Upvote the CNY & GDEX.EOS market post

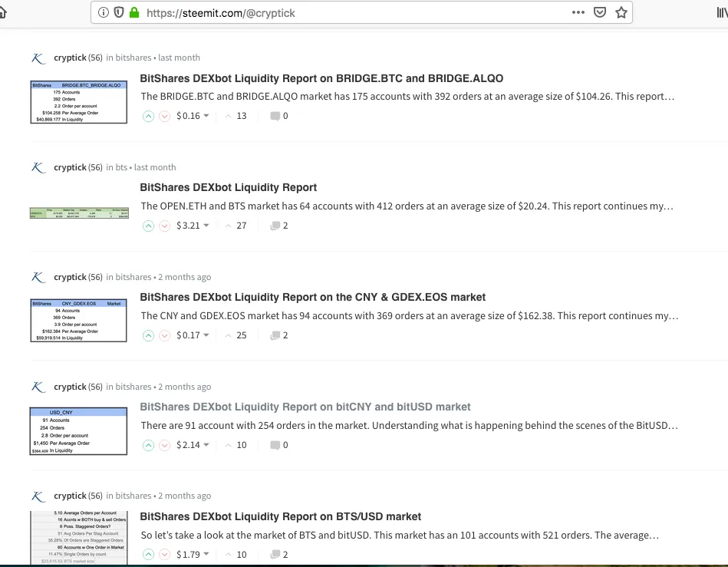[x=148, y=335]
